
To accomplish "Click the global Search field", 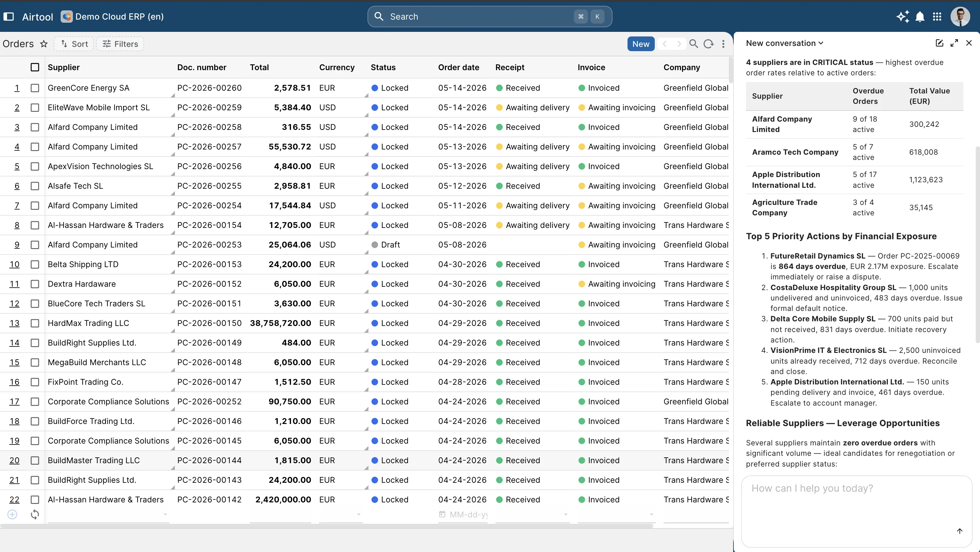I will coord(490,16).
